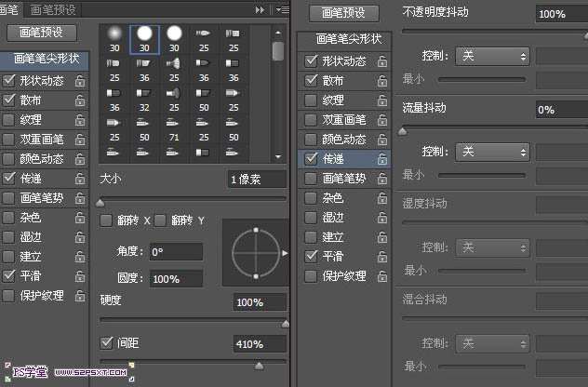588x387 pixels.
Task: Toggle the lock icon next to highlighted 传递 row
Action: [x=382, y=159]
